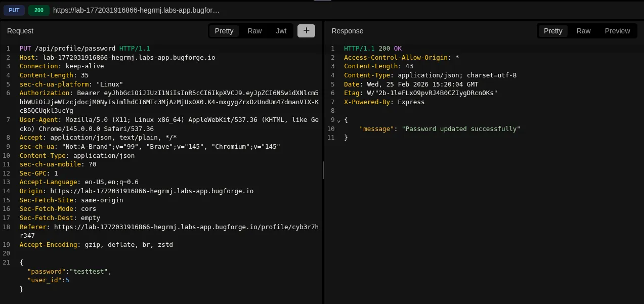Switch Request view to Raw tab
The image size is (644, 304).
[x=254, y=31]
